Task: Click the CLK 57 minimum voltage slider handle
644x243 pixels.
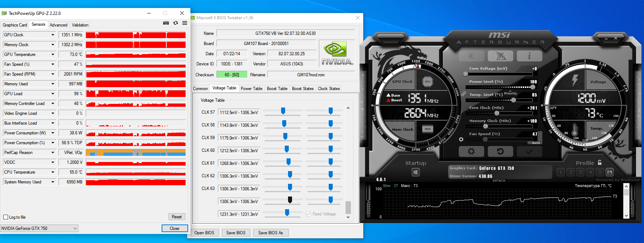Action: (283, 111)
